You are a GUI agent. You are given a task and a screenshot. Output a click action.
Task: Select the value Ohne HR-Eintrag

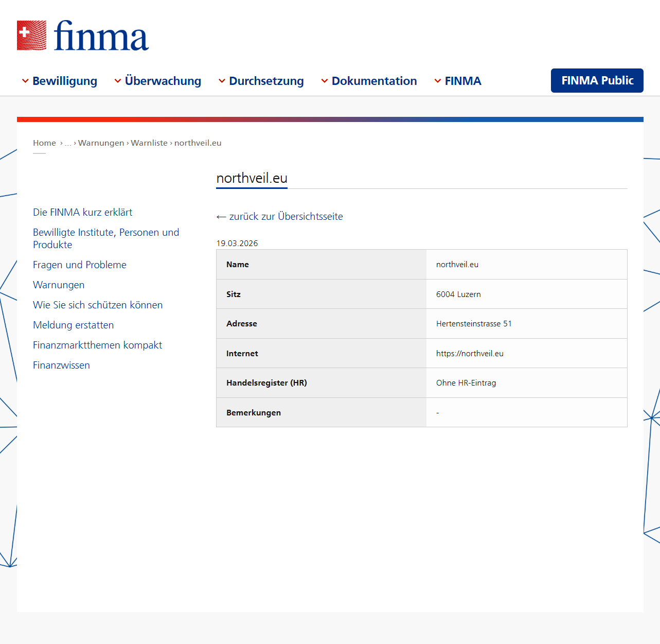[466, 383]
